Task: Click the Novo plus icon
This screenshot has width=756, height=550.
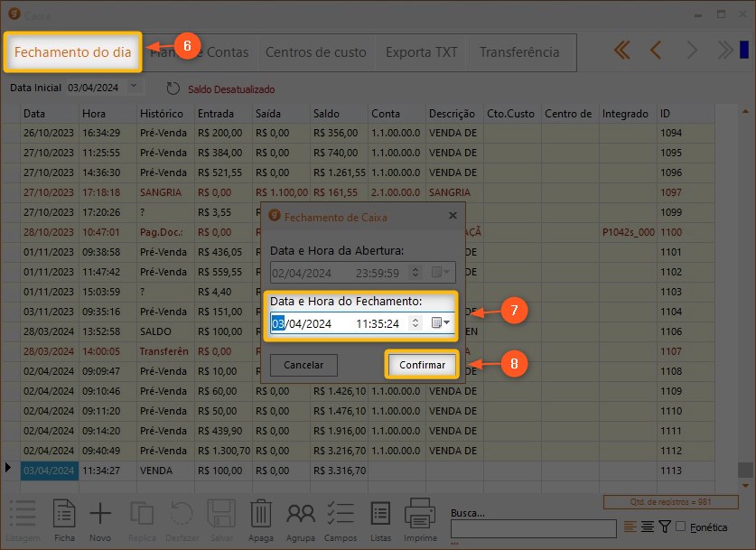Action: 100,514
